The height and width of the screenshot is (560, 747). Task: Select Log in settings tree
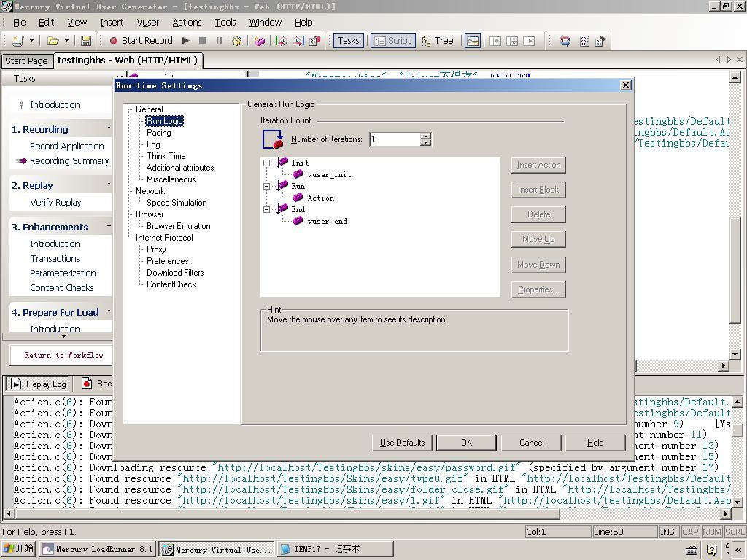tap(153, 144)
